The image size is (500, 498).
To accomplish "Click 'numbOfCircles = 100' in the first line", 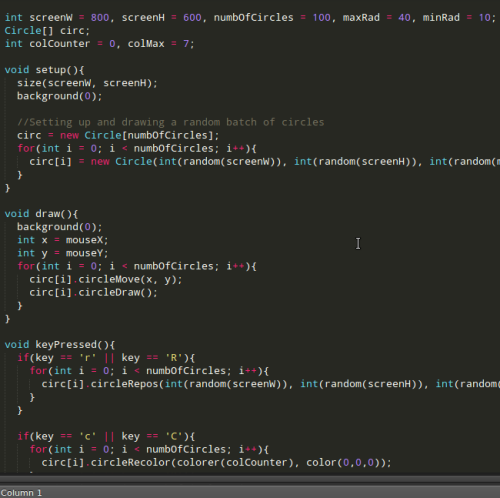I will click(x=272, y=18).
